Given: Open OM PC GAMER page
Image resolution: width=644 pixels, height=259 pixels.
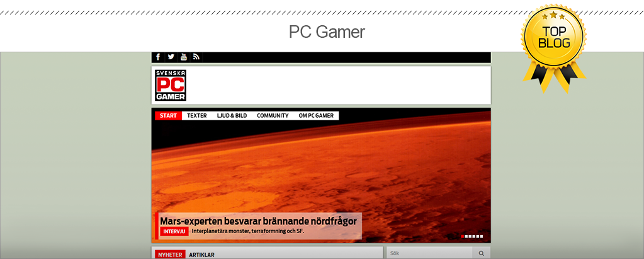Looking at the screenshot, I should pyautogui.click(x=316, y=116).
